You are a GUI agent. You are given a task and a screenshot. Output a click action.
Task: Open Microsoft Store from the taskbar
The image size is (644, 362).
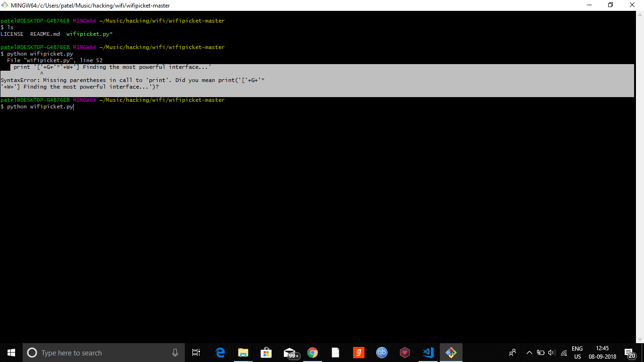(x=266, y=353)
